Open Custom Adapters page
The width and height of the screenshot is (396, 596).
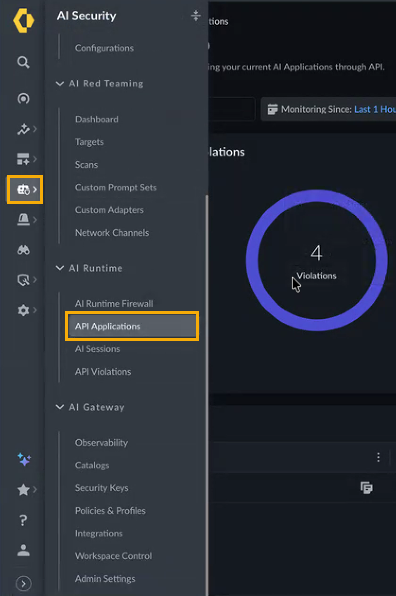pyautogui.click(x=109, y=210)
